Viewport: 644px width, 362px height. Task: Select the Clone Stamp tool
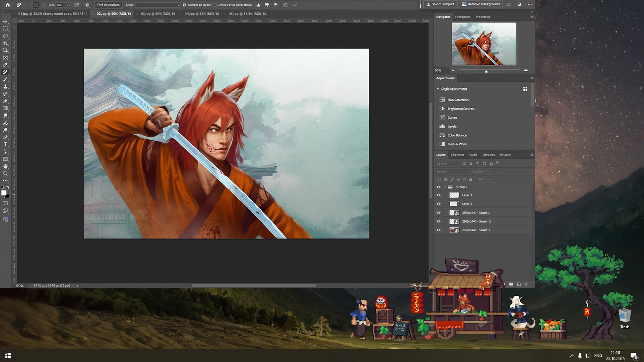point(5,86)
